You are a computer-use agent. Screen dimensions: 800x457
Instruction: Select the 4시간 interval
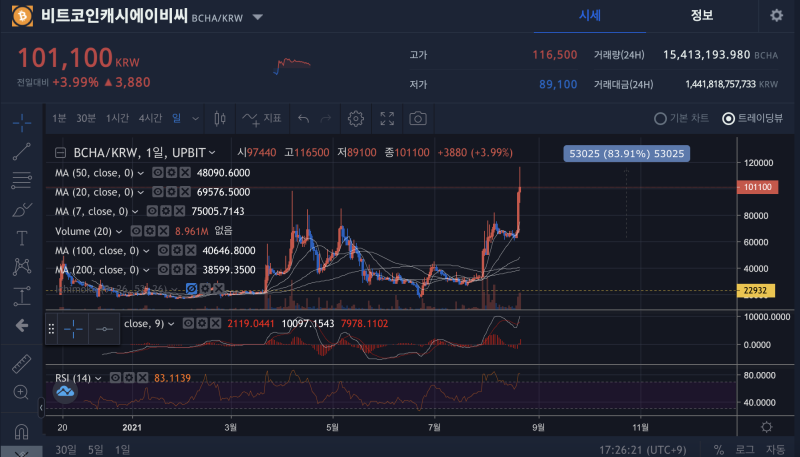point(150,118)
